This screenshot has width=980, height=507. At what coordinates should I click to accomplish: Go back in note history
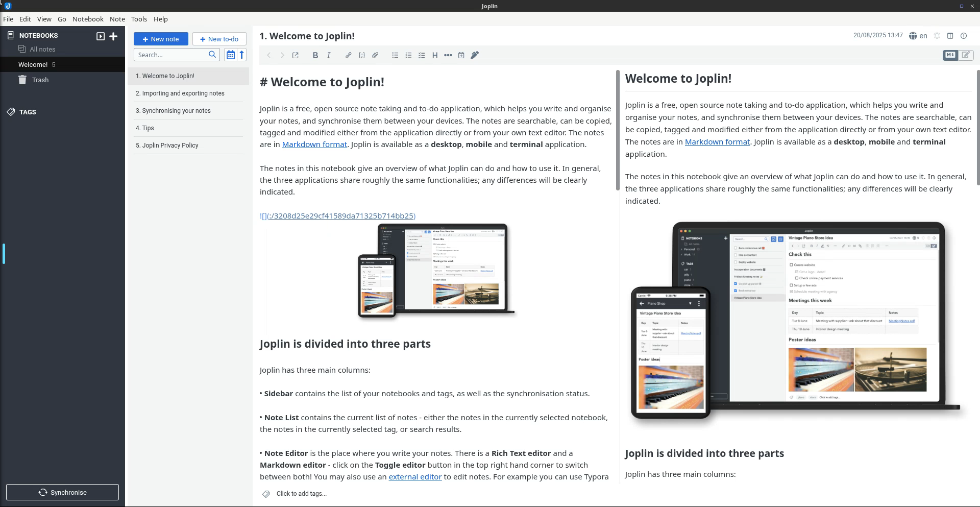pyautogui.click(x=269, y=55)
